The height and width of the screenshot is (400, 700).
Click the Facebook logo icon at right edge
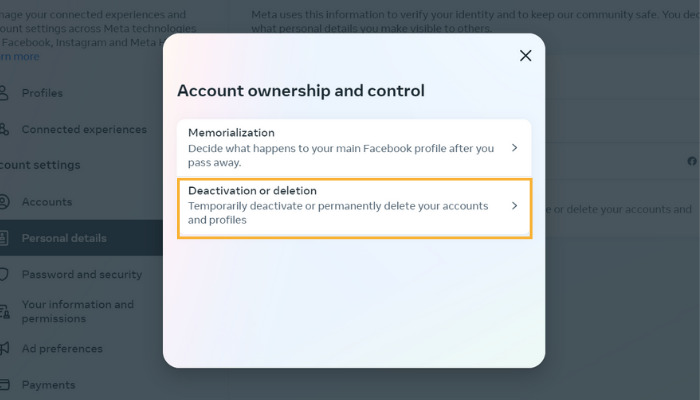click(692, 161)
